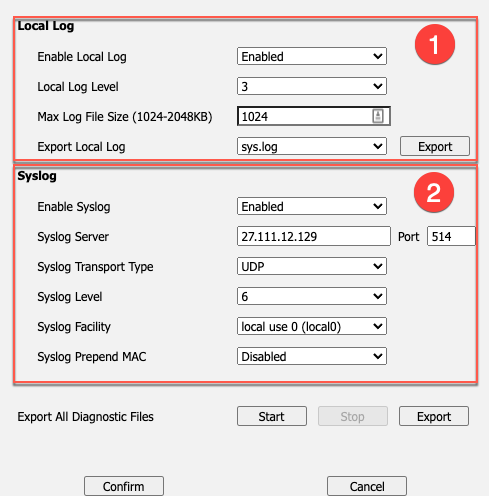Click the Syslog Level label
This screenshot has height=502, width=489.
point(70,297)
